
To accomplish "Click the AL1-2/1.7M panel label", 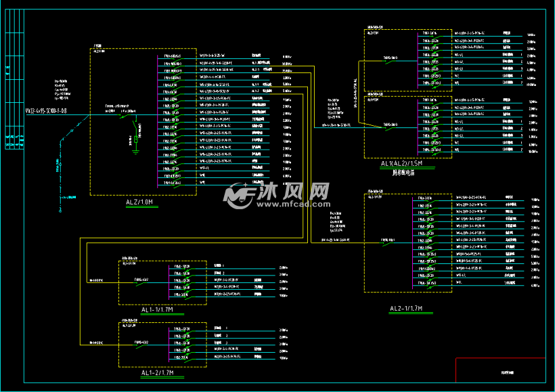I will pyautogui.click(x=158, y=373).
